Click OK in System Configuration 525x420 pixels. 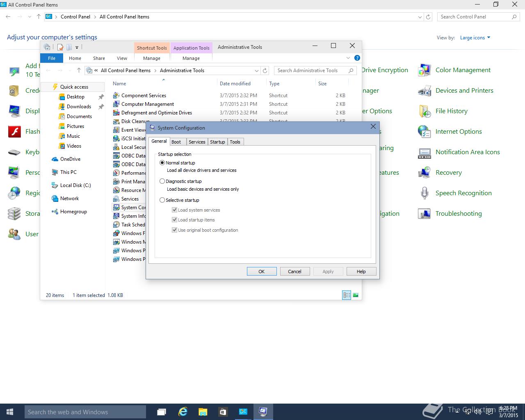tap(262, 272)
